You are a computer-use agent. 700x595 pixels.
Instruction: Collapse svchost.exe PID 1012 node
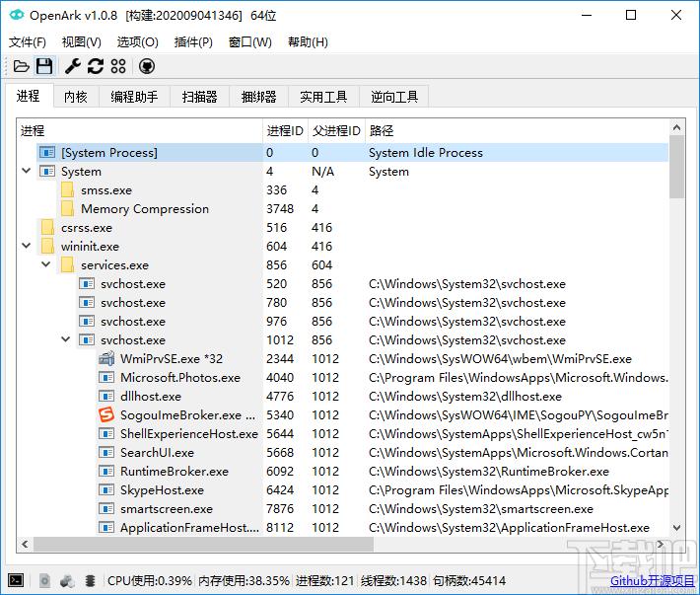pyautogui.click(x=66, y=339)
